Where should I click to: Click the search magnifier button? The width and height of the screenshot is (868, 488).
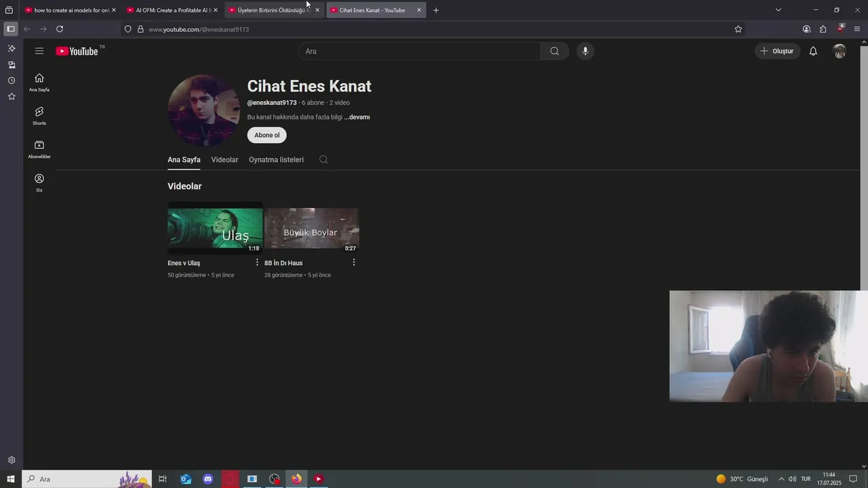(555, 51)
